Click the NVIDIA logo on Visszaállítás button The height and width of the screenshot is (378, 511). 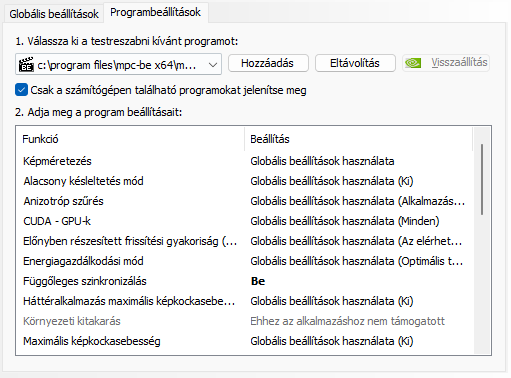click(x=413, y=63)
